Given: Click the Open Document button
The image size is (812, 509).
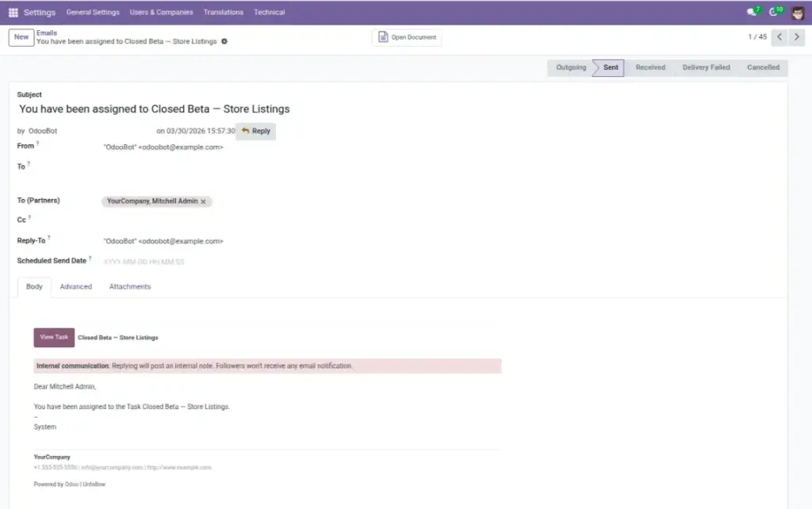Looking at the screenshot, I should pos(407,37).
